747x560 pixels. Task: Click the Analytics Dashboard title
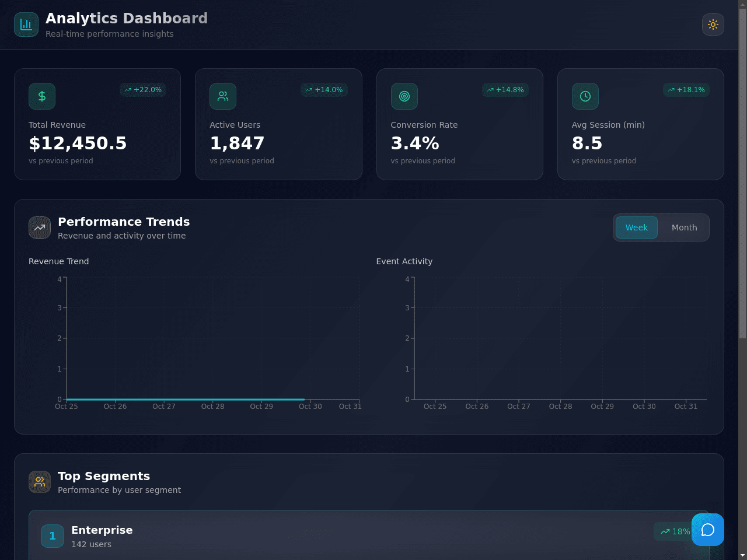[x=127, y=19]
